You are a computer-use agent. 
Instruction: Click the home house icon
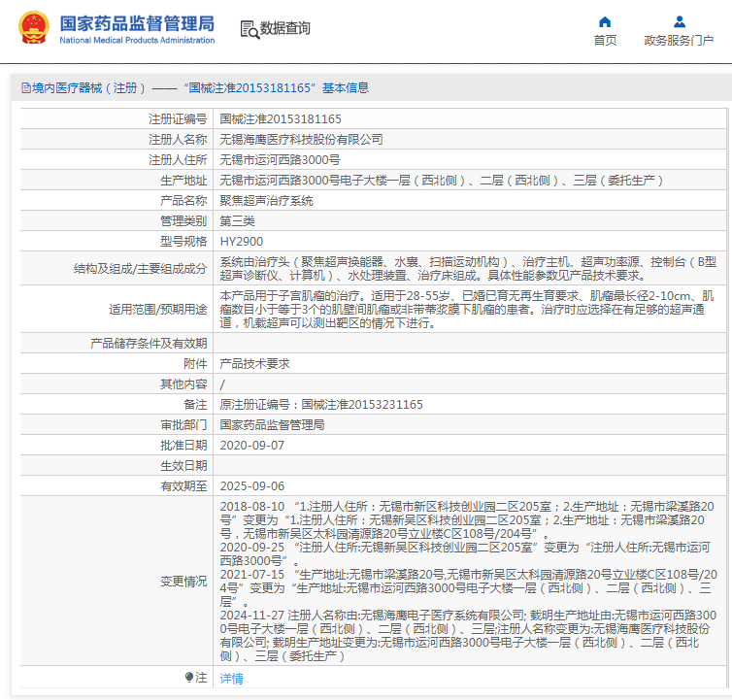[605, 22]
